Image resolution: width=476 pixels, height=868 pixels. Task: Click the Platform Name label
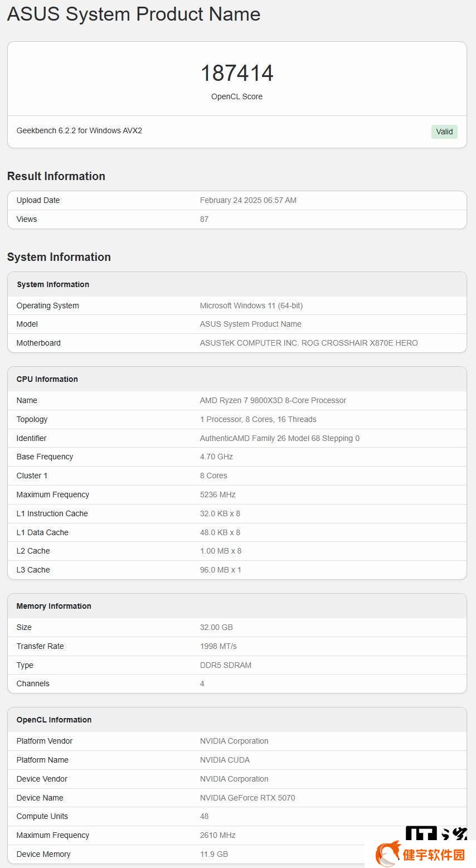coord(42,760)
